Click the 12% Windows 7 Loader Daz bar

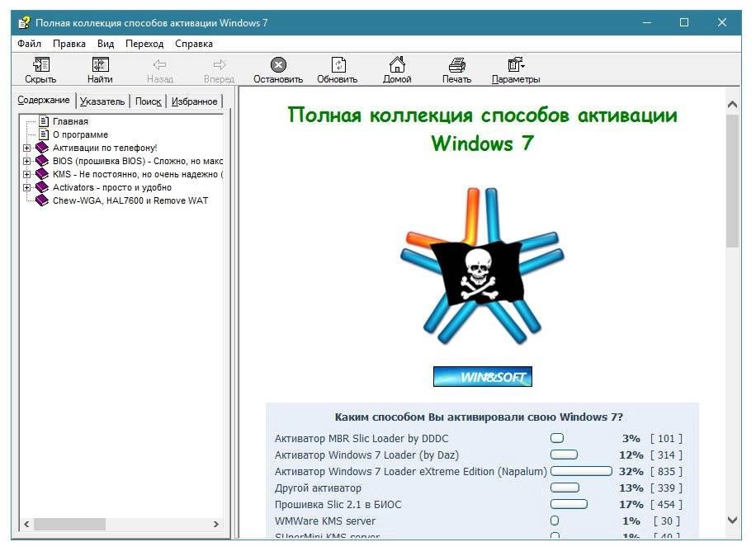point(564,455)
